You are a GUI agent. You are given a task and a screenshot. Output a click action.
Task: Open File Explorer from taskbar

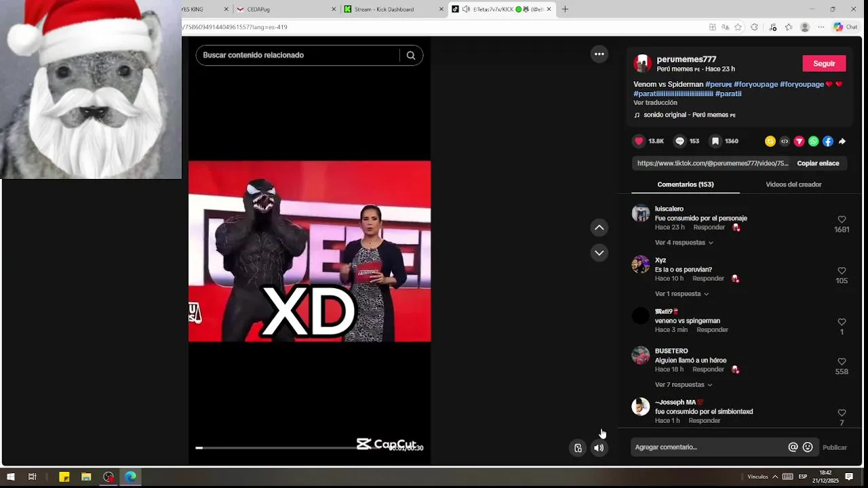coord(86,477)
